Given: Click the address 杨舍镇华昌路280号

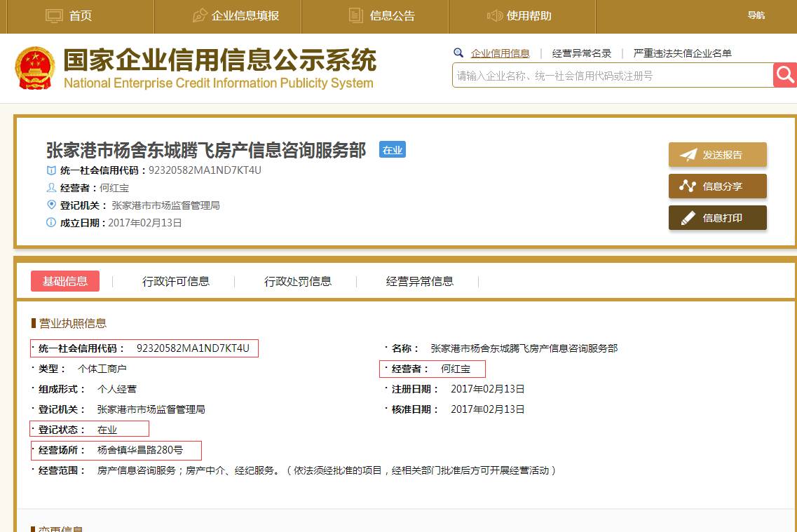Looking at the screenshot, I should coord(139,450).
